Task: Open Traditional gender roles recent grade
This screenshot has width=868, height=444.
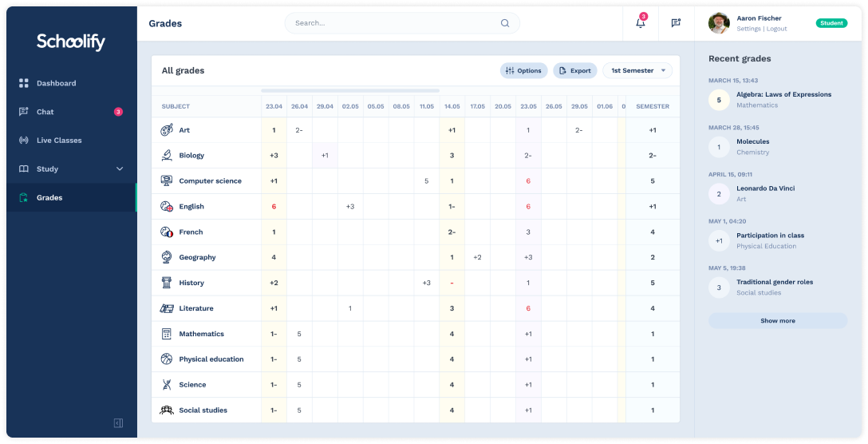Action: coord(778,287)
